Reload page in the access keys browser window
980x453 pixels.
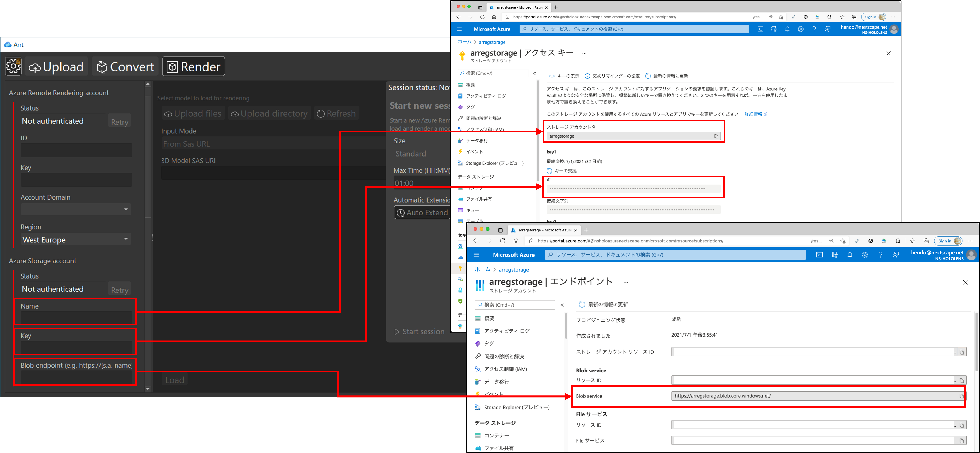click(x=482, y=17)
